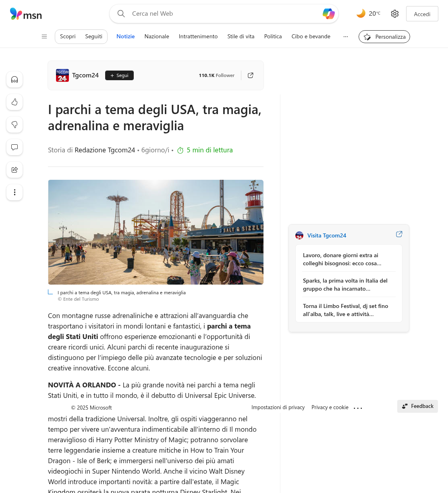
Task: Show more categories with ellipsis
Action: click(x=346, y=36)
